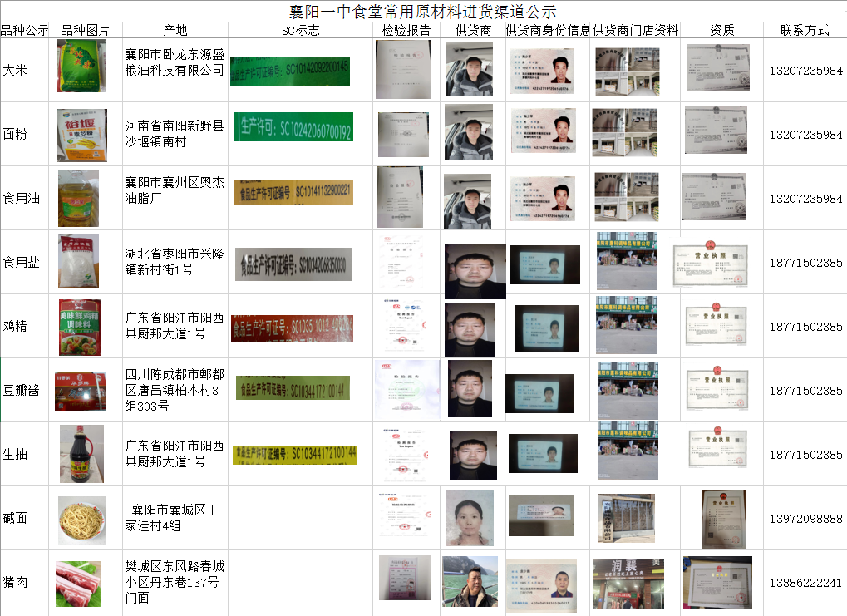Click the inspection report image in 鸡精 row
This screenshot has width=847, height=616.
click(406, 324)
